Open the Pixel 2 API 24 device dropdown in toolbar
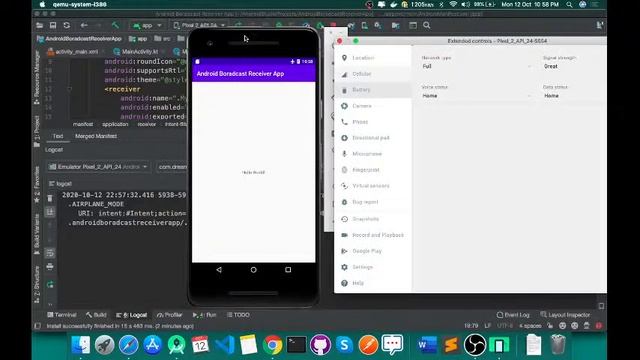 [x=200, y=25]
